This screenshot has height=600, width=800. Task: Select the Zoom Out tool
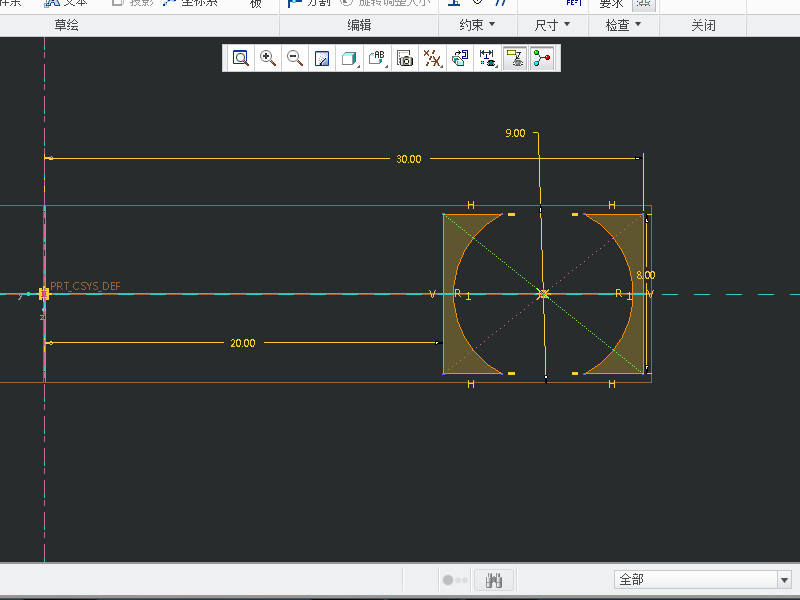pos(295,58)
